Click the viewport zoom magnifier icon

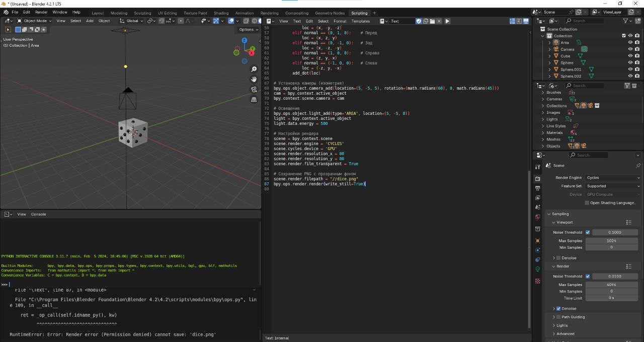[x=254, y=69]
